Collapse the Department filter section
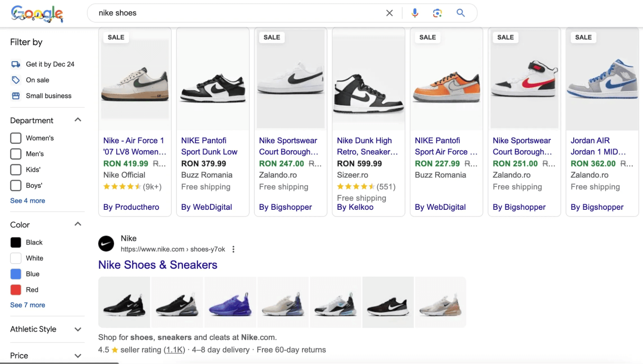Screen dimensions: 643x364 [78, 120]
